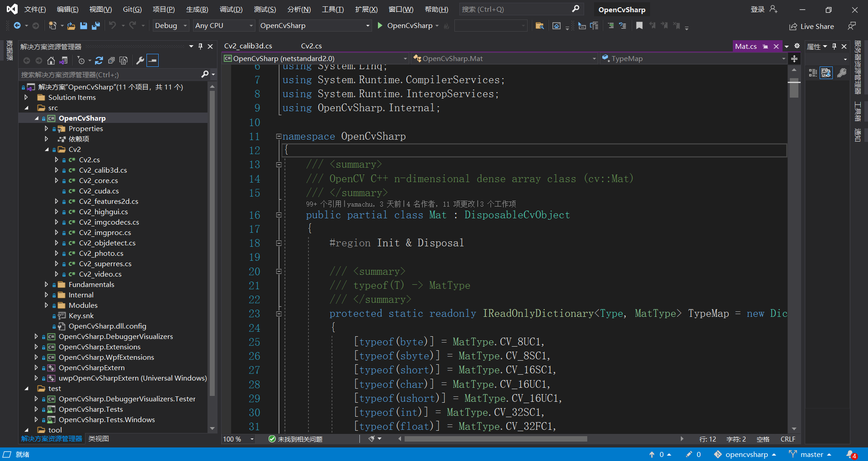Toggle the preview selected items button

pyautogui.click(x=153, y=61)
